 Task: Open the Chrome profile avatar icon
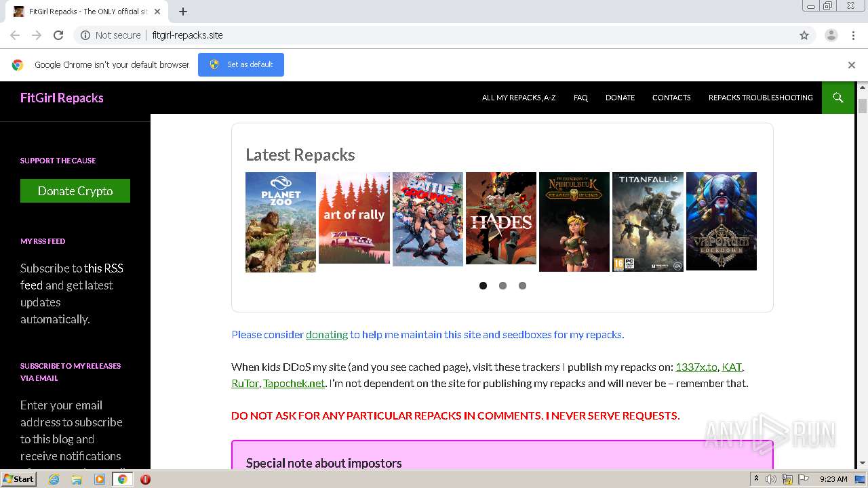click(831, 35)
